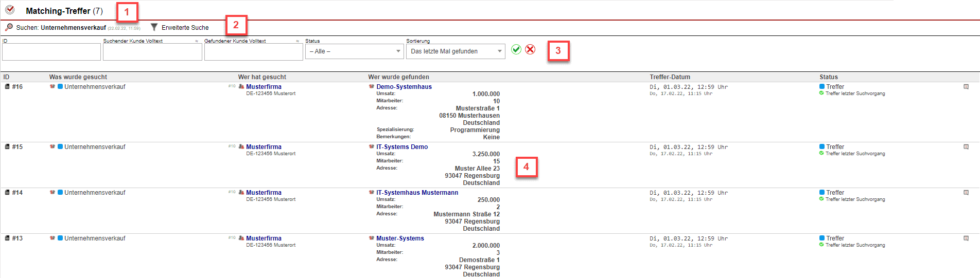Open the book icon for match #16
The image size is (980, 278).
click(966, 87)
